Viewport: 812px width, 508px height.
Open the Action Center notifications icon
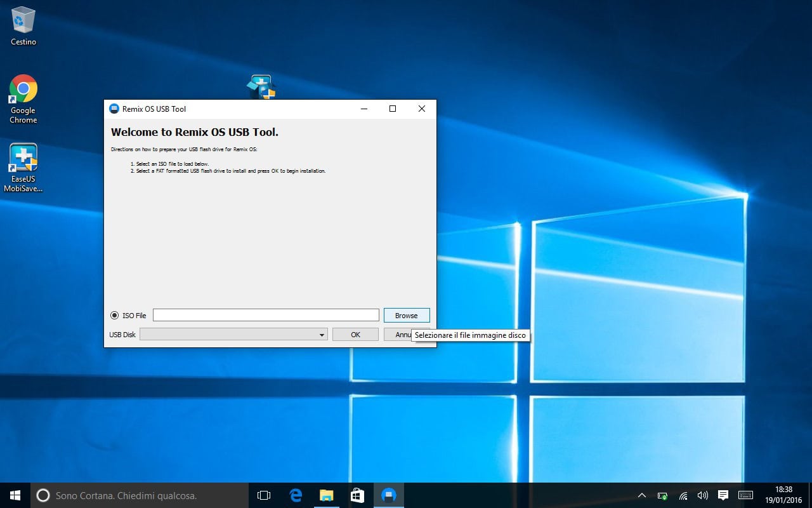tap(723, 495)
